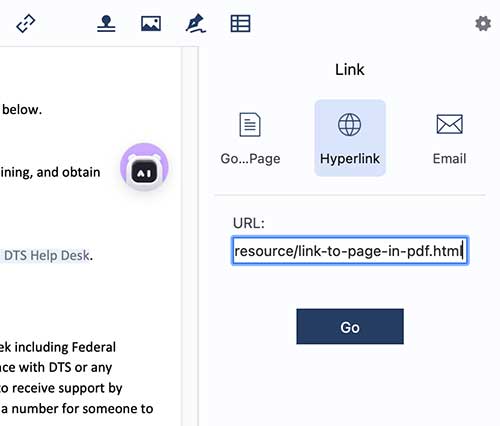Click the text ining, and obtain
Viewport: 500px width, 426px height.
pos(50,173)
